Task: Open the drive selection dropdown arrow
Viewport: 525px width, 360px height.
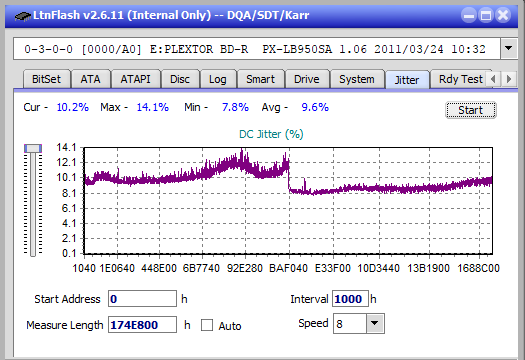Action: coord(509,48)
